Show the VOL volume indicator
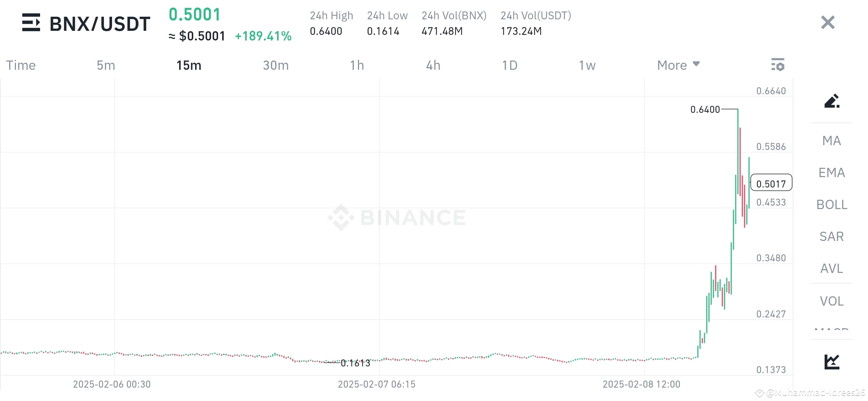Viewport: 868px width, 401px height. (x=832, y=301)
